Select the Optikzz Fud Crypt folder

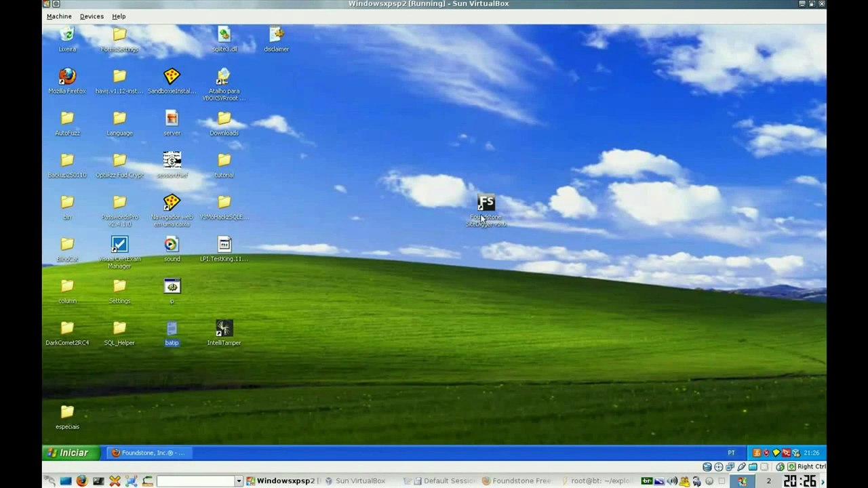119,165
